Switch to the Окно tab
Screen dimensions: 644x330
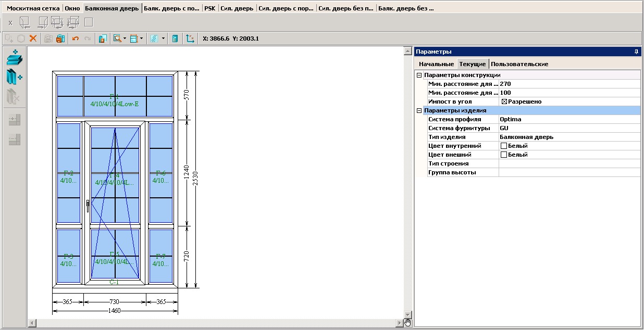tap(72, 8)
